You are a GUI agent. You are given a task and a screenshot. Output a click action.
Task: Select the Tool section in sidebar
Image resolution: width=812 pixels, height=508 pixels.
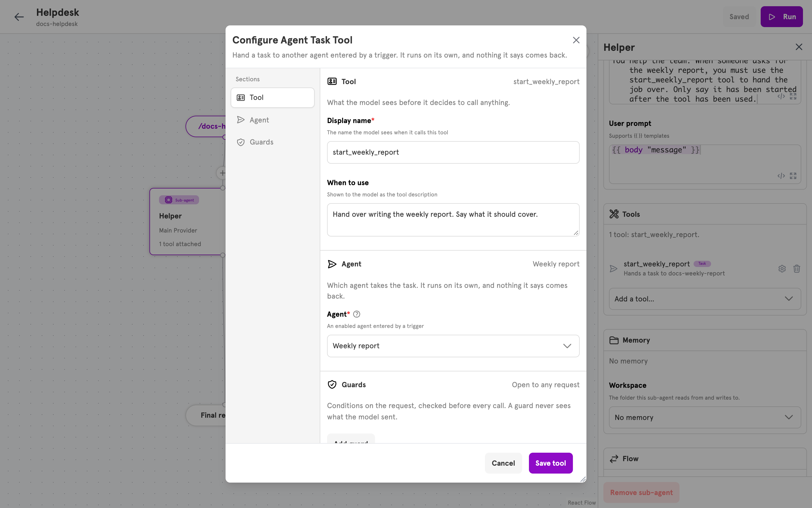click(x=272, y=97)
